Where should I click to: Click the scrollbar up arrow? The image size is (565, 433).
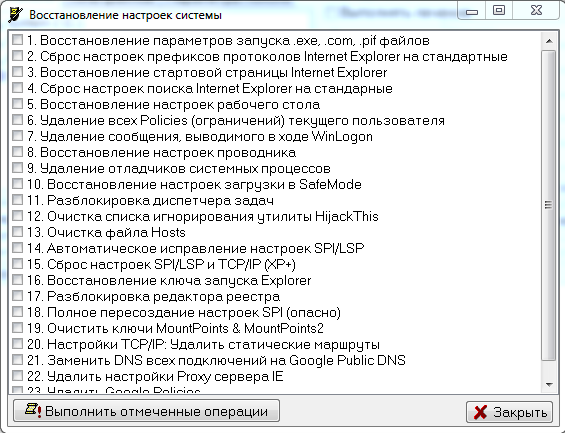point(549,41)
